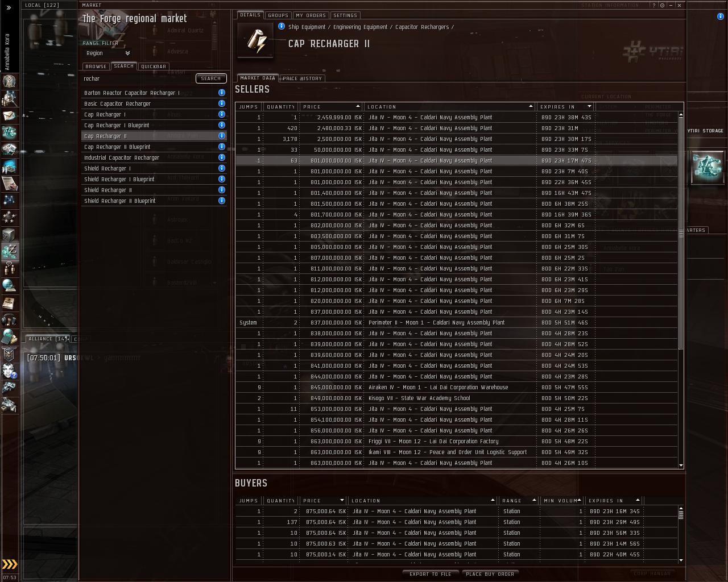Open the star map constellation icon
728x582 pixels.
click(x=10, y=201)
